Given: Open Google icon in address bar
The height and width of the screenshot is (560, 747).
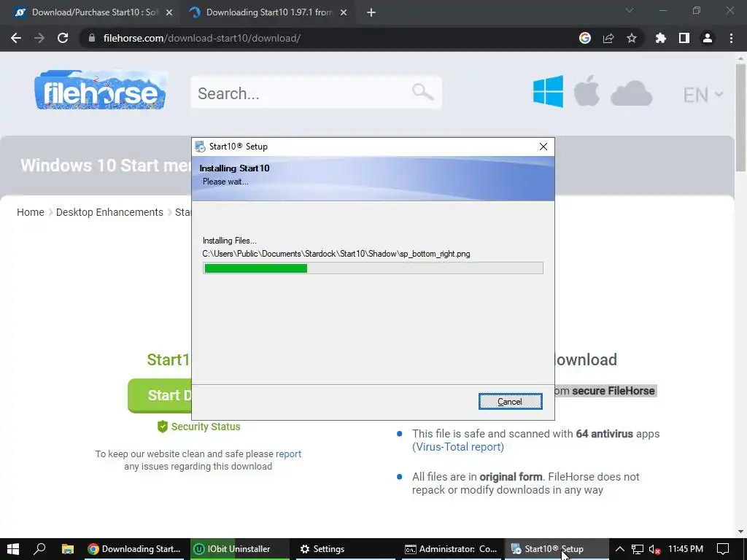Looking at the screenshot, I should 585,38.
